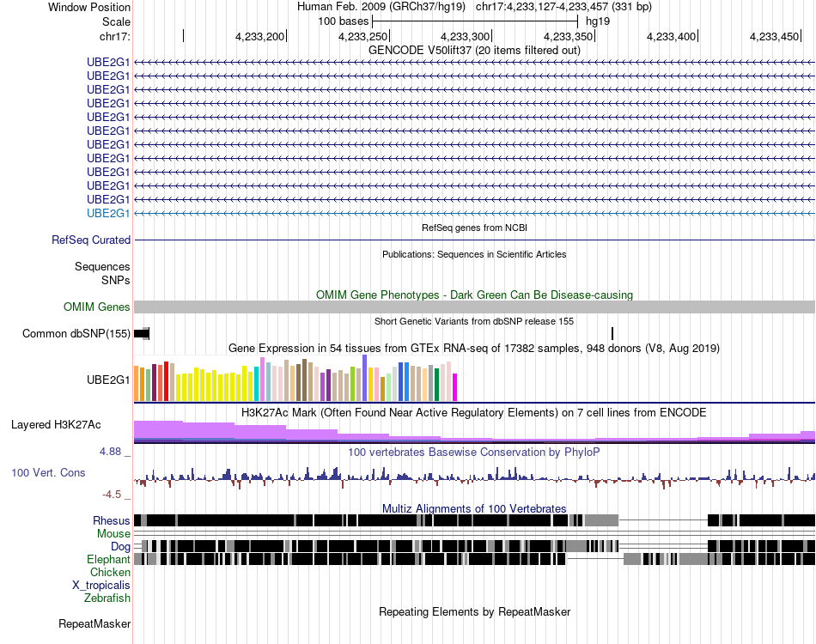This screenshot has height=644, width=816.
Task: Click the Scale track label
Action: point(116,21)
